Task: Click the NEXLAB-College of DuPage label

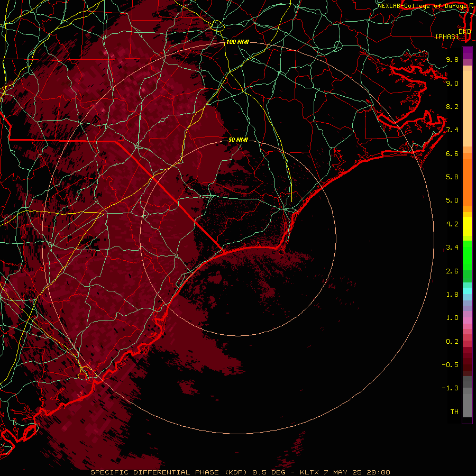Action: 423,6
